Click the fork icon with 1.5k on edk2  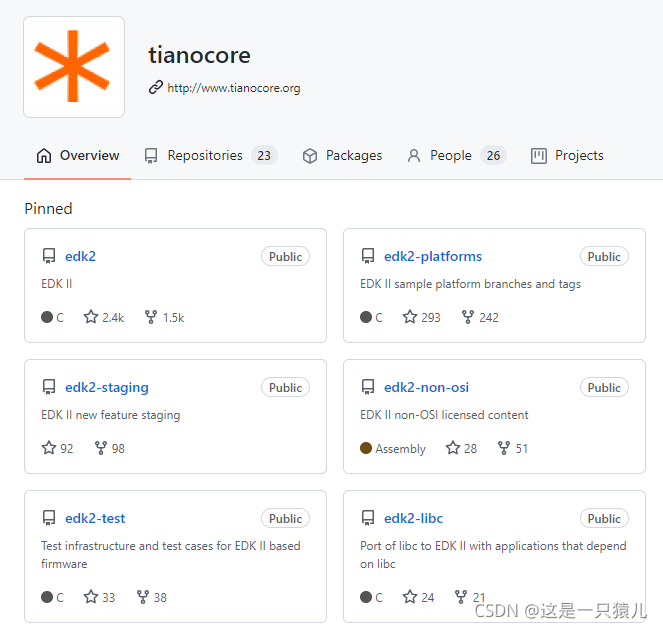[x=151, y=317]
